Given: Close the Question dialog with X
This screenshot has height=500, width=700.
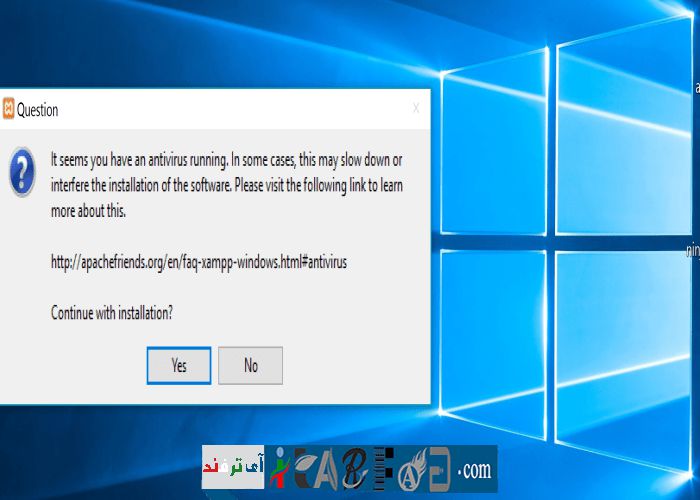Looking at the screenshot, I should pyautogui.click(x=416, y=108).
